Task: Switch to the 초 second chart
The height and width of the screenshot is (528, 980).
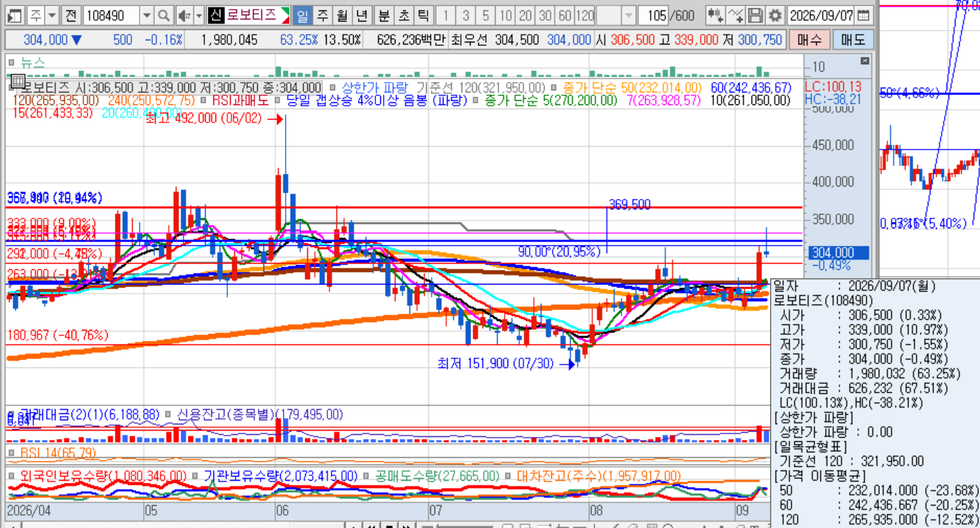Action: point(404,15)
